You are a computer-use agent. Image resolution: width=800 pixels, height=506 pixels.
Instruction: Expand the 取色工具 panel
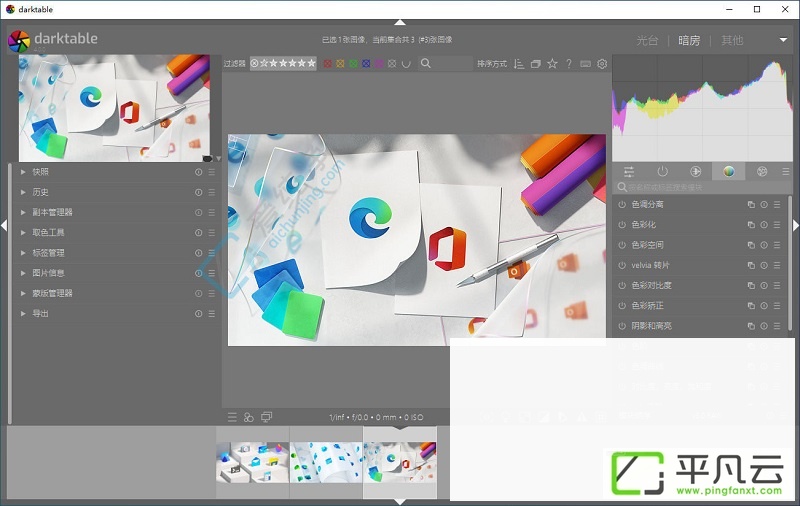[23, 233]
